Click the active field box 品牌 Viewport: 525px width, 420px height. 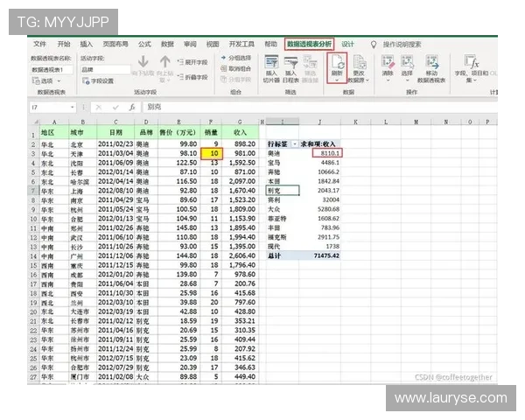coord(105,70)
